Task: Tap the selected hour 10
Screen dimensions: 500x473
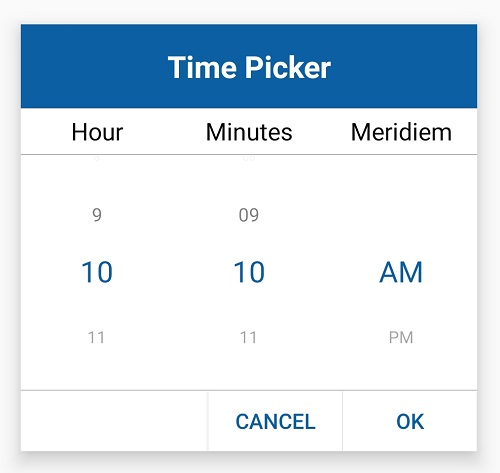Action: (x=97, y=272)
